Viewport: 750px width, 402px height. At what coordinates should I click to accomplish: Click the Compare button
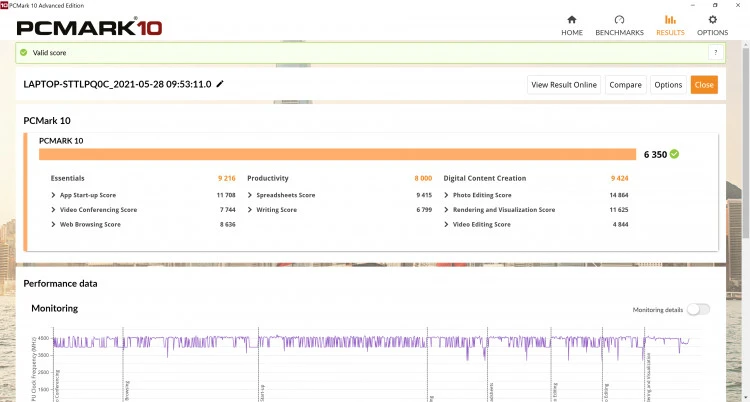click(626, 85)
